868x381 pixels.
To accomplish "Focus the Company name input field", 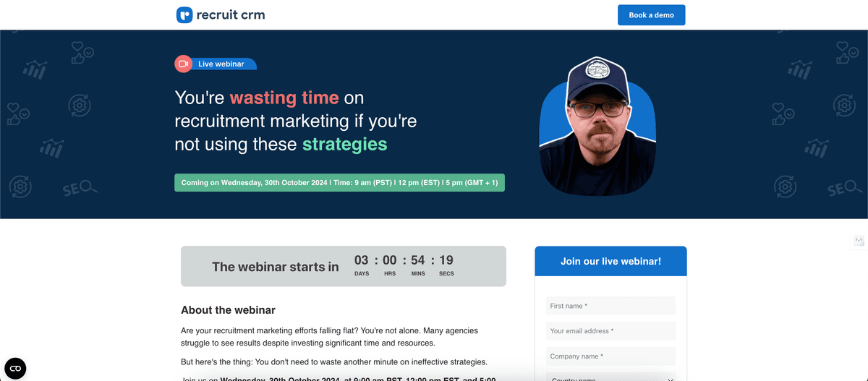I will click(610, 356).
